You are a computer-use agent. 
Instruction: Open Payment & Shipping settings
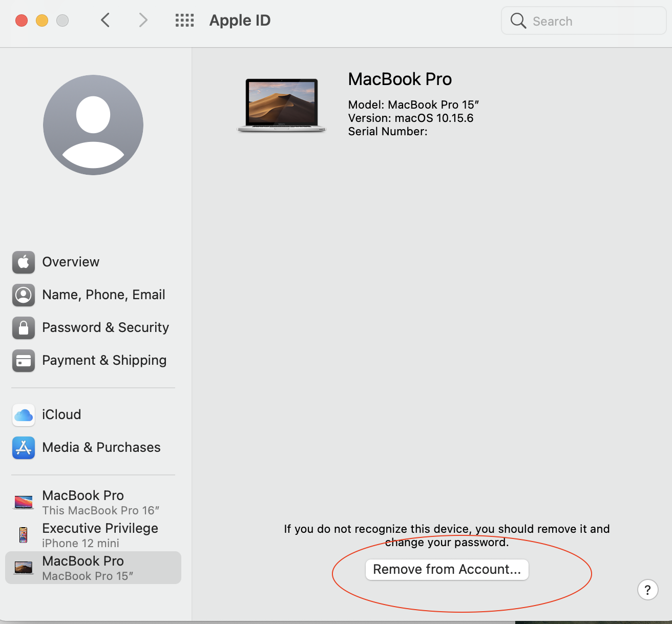[93, 361]
